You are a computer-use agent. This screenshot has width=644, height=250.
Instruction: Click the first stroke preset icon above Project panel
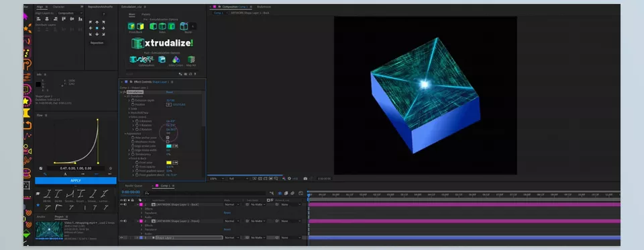tap(48, 194)
